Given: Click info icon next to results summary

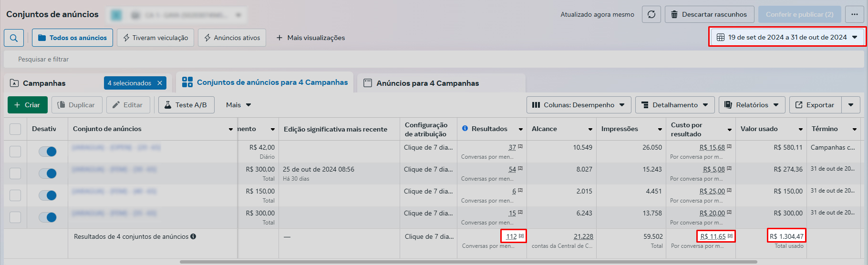Looking at the screenshot, I should tap(193, 236).
